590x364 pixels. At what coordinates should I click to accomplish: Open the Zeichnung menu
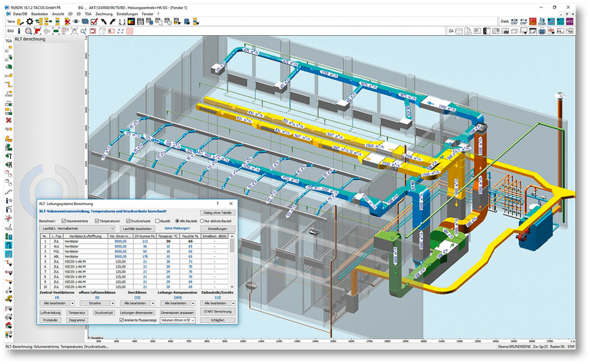(104, 14)
